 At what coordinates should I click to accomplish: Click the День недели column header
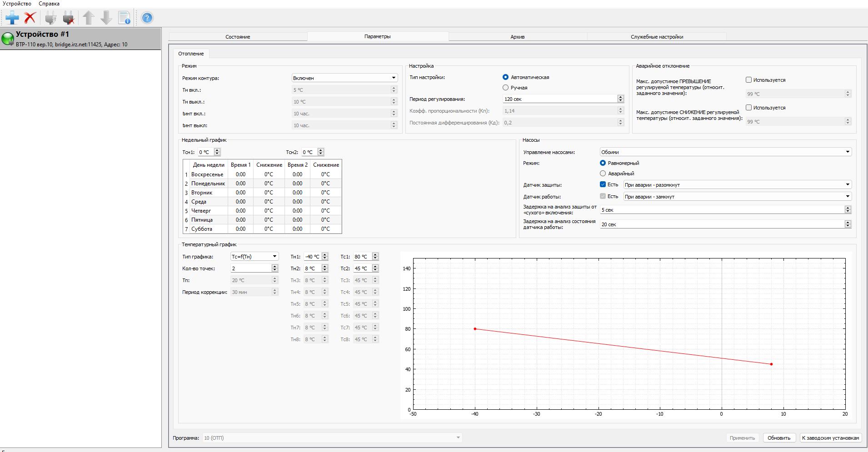click(x=209, y=165)
